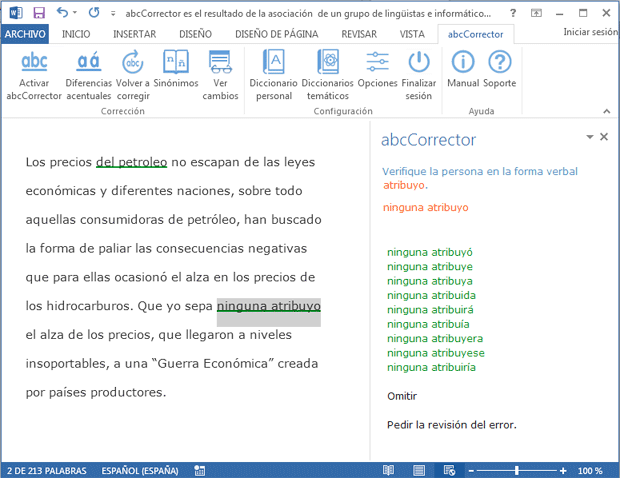Click Volver a corregir icon
Viewport: 620px width, 478px height.
point(132,62)
